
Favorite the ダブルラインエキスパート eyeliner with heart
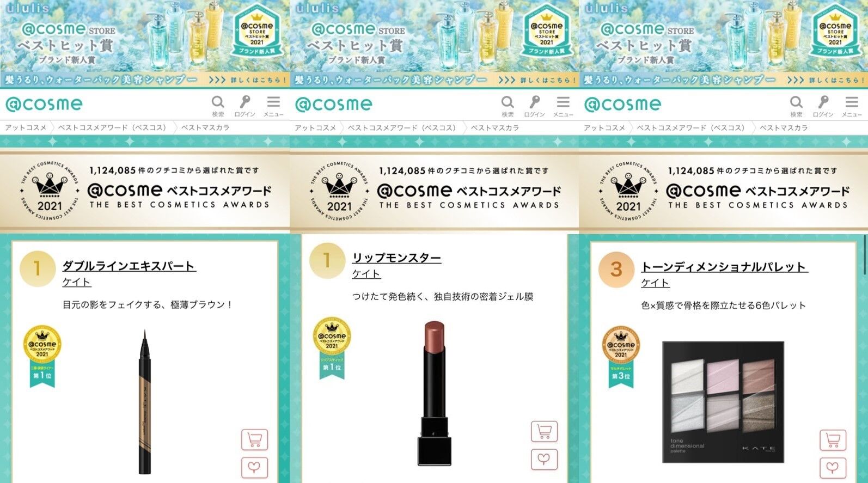point(255,467)
